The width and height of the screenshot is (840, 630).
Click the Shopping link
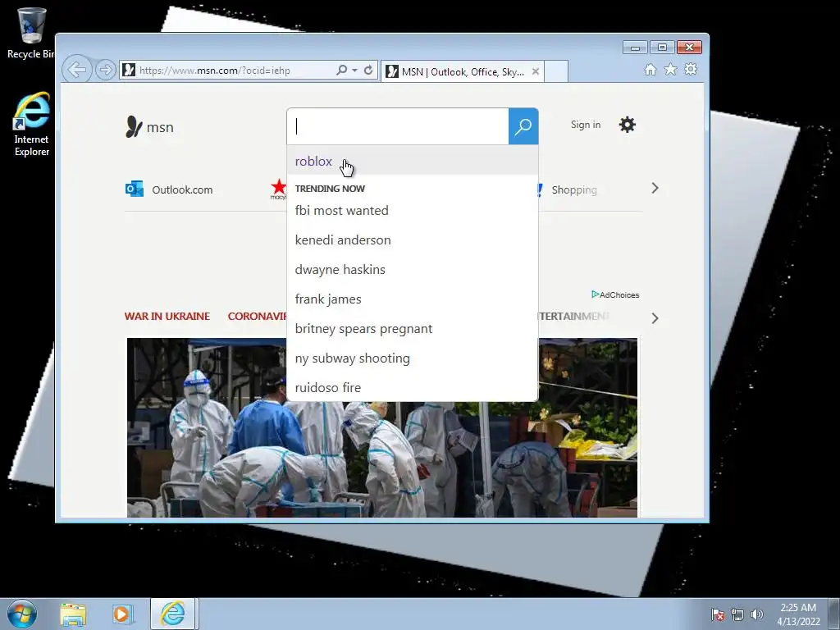pos(574,189)
